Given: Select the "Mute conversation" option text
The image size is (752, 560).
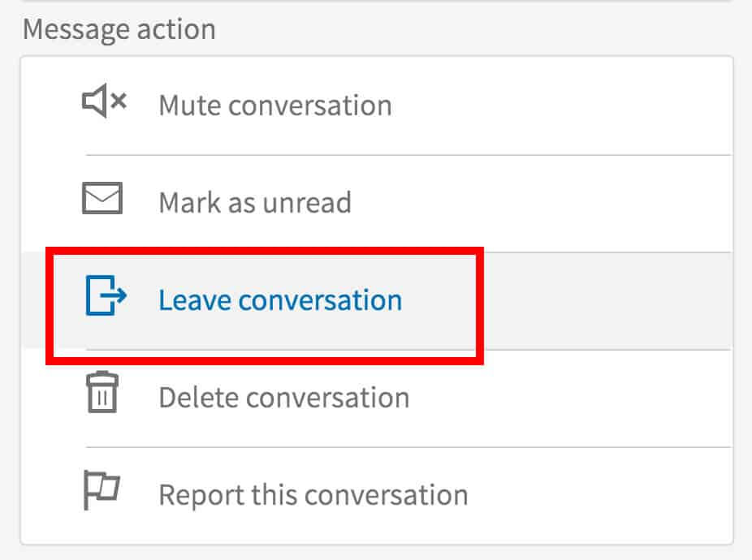Looking at the screenshot, I should point(274,106).
